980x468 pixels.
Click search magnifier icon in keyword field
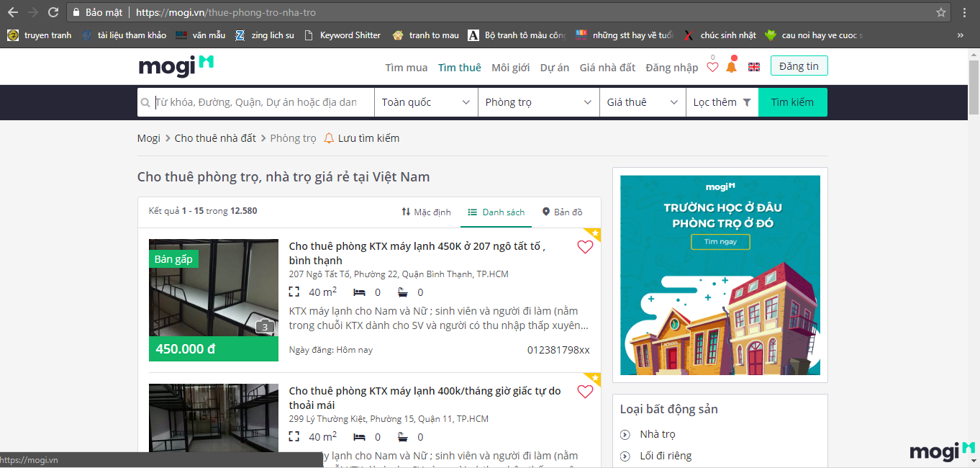[146, 102]
